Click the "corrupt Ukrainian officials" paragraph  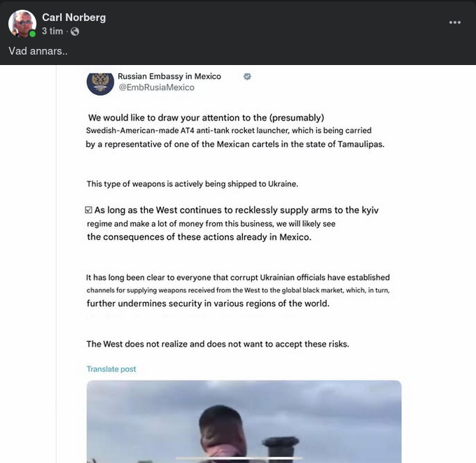pos(238,290)
